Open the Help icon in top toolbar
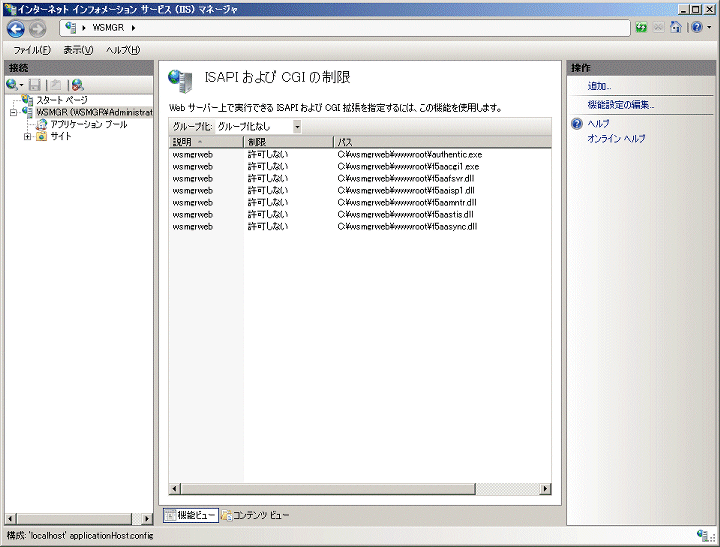Screen dimensions: 720x547 [x=697, y=28]
